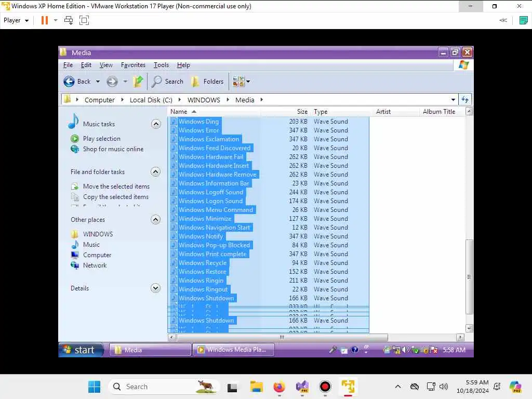The image size is (532, 399).
Task: Click the refresh icon beside address bar
Action: click(x=465, y=100)
